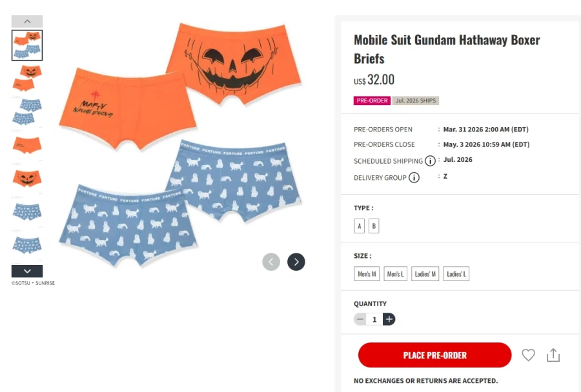This screenshot has width=581, height=392.
Task: View orange pumpkin face boxer thumbnail
Action: pyautogui.click(x=27, y=178)
